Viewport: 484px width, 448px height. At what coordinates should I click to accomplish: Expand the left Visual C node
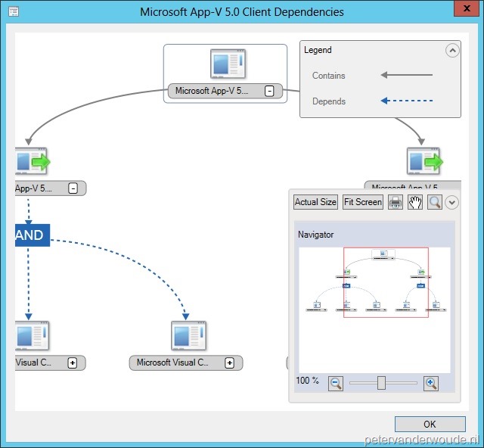click(x=73, y=362)
